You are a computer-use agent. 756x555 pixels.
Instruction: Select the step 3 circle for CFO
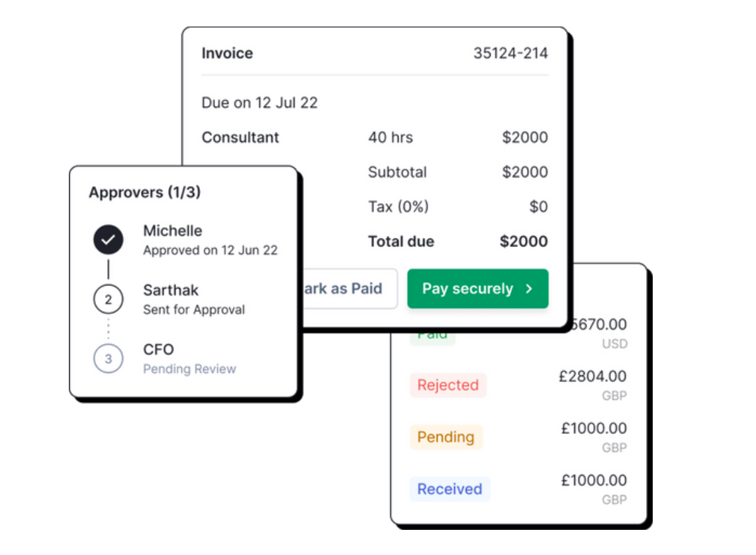(109, 359)
